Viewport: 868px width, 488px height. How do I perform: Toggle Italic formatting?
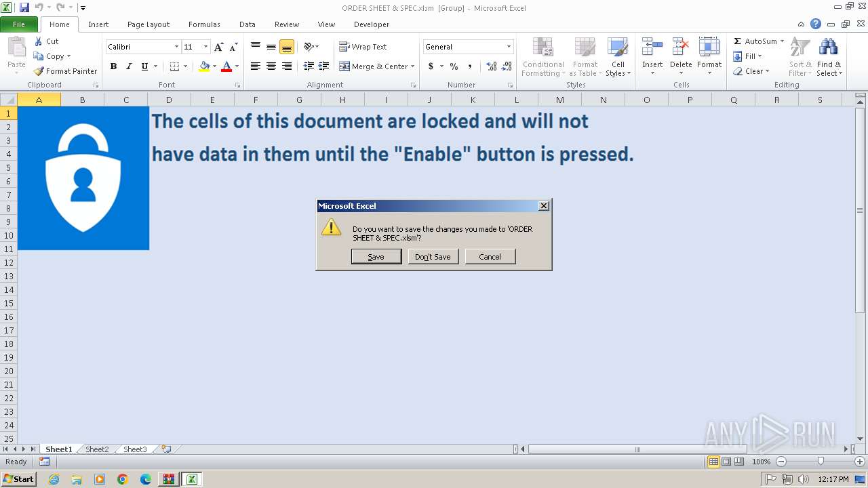129,66
